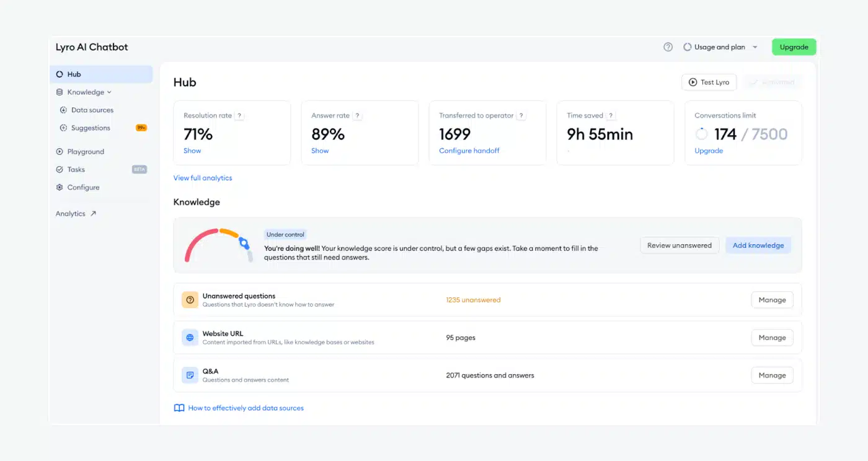Click the 95 pages text
The image size is (868, 461).
[x=461, y=338]
